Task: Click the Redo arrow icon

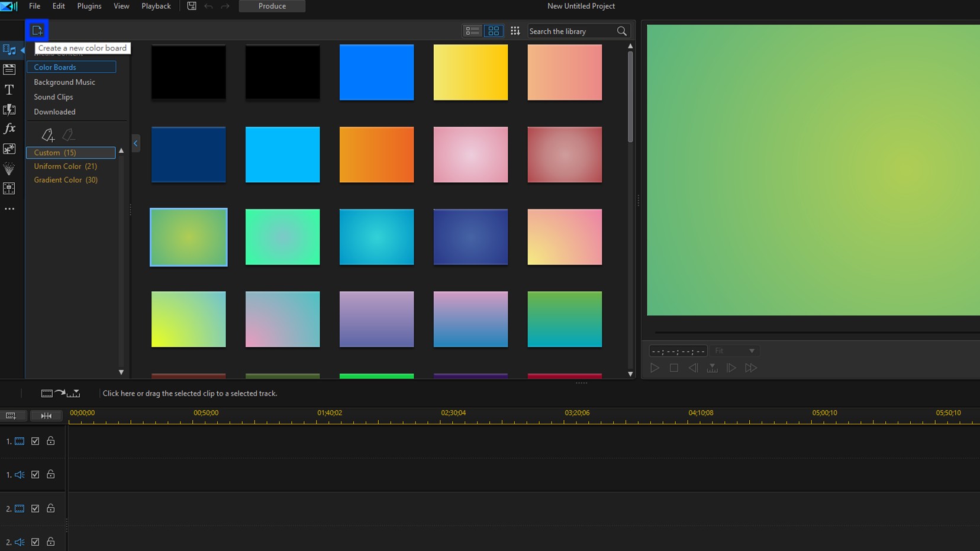Action: click(225, 6)
